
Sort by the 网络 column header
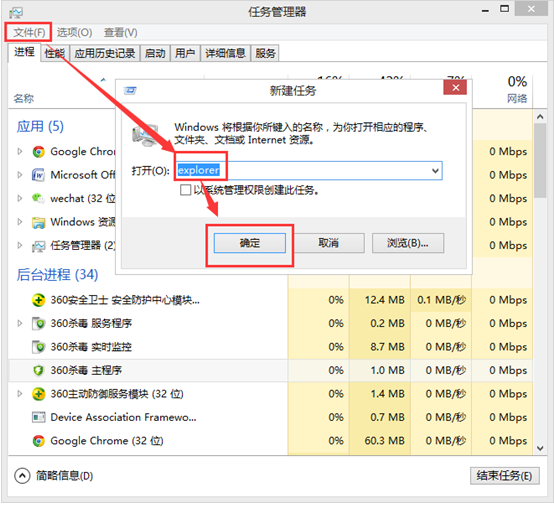[x=517, y=98]
